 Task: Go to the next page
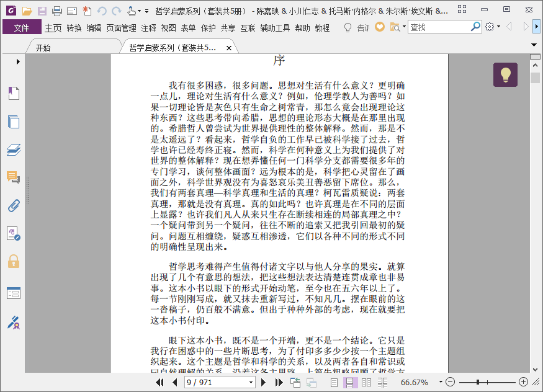coord(263,382)
